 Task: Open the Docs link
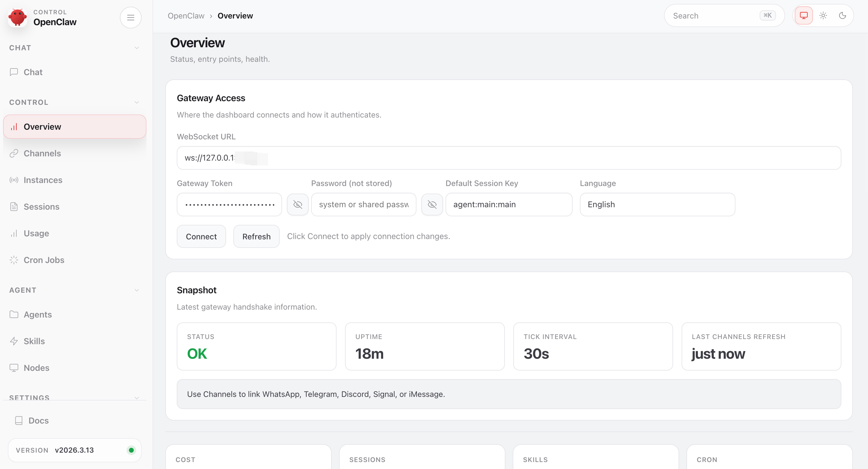[x=74, y=421]
